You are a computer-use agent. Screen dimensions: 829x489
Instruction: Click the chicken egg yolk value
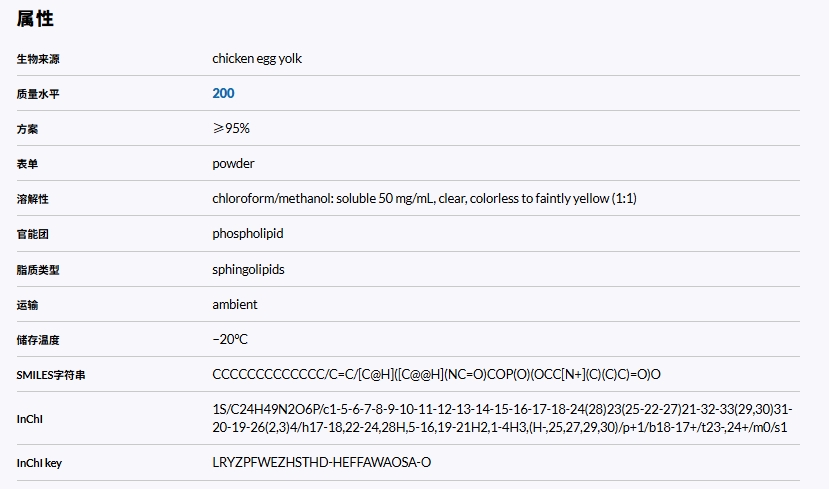click(257, 58)
